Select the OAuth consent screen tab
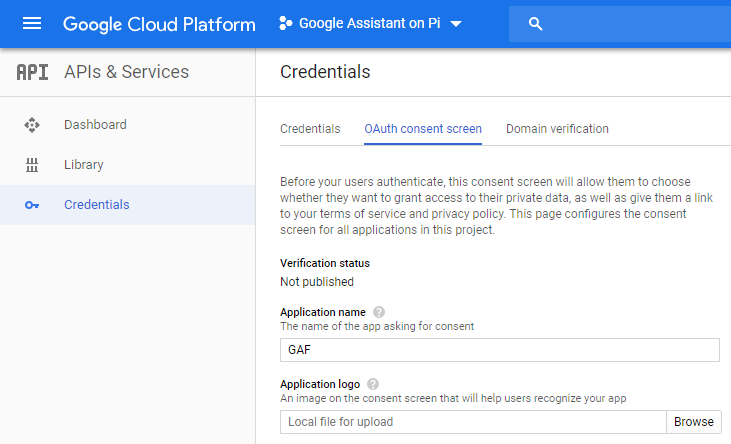The width and height of the screenshot is (731, 444). point(423,129)
